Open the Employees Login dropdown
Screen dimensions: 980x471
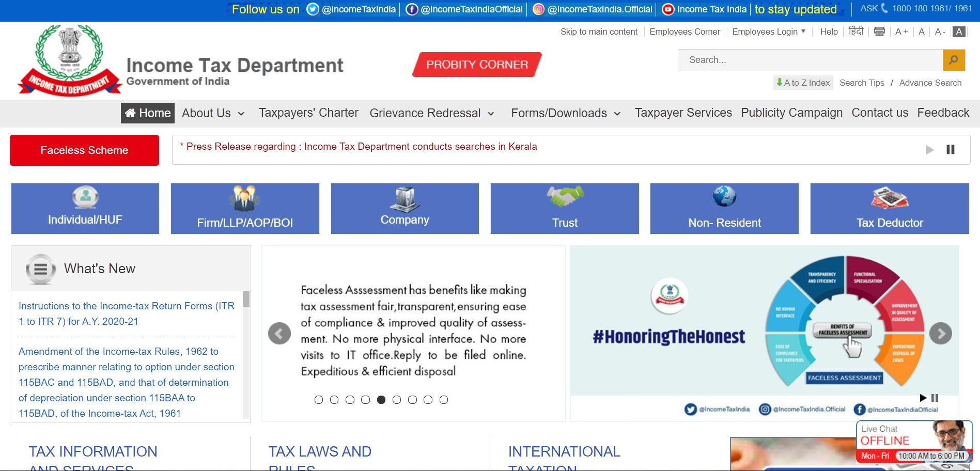pos(768,32)
